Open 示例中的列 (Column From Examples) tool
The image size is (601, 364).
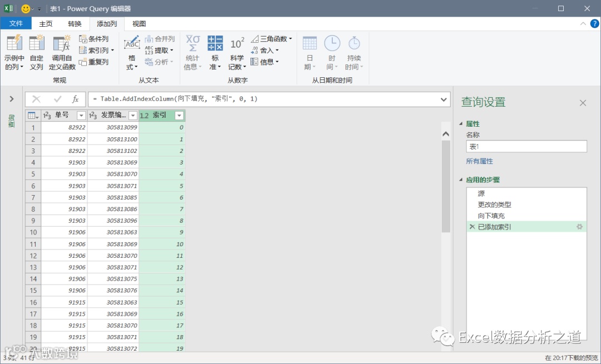14,52
